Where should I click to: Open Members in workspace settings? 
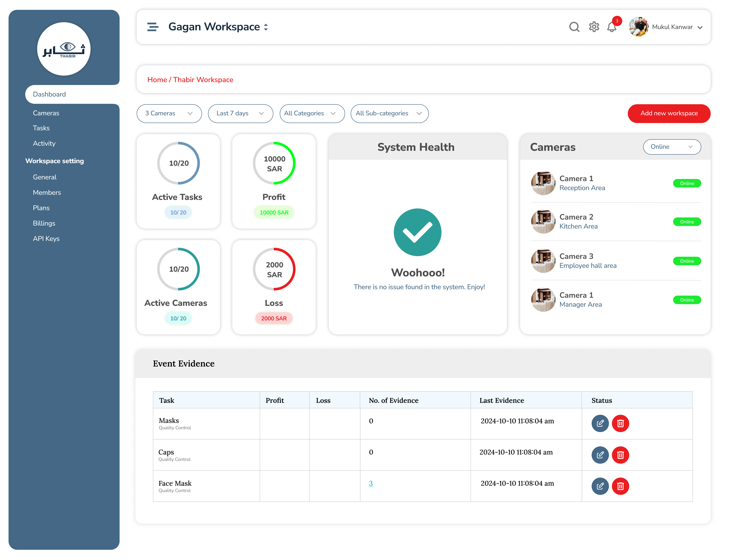pos(47,193)
